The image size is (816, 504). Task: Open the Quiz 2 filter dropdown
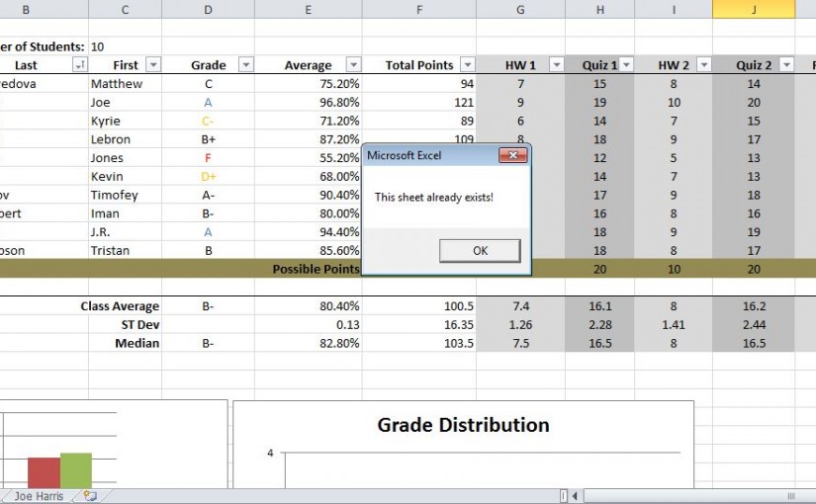[785, 65]
